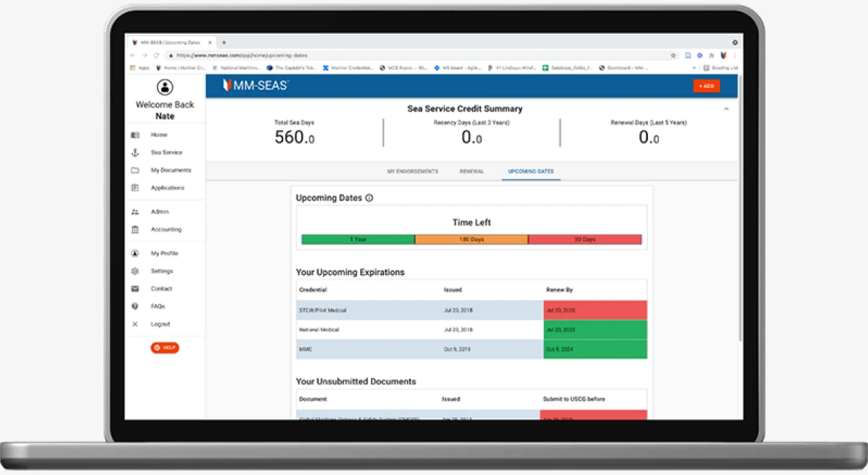Click the red Jul 20, 2020 renew-by cell
The height and width of the screenshot is (475, 868).
tap(595, 310)
